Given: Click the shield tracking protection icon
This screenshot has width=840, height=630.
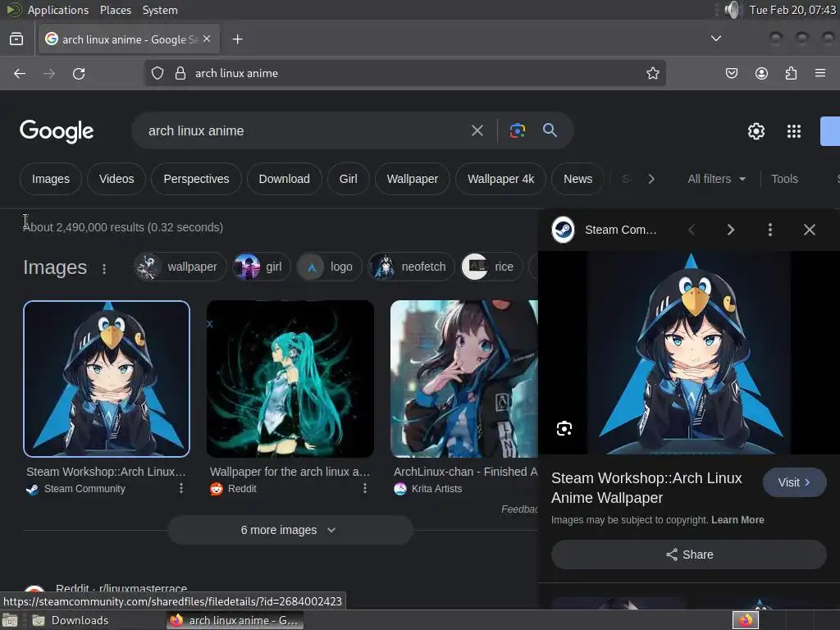Looking at the screenshot, I should [x=157, y=73].
